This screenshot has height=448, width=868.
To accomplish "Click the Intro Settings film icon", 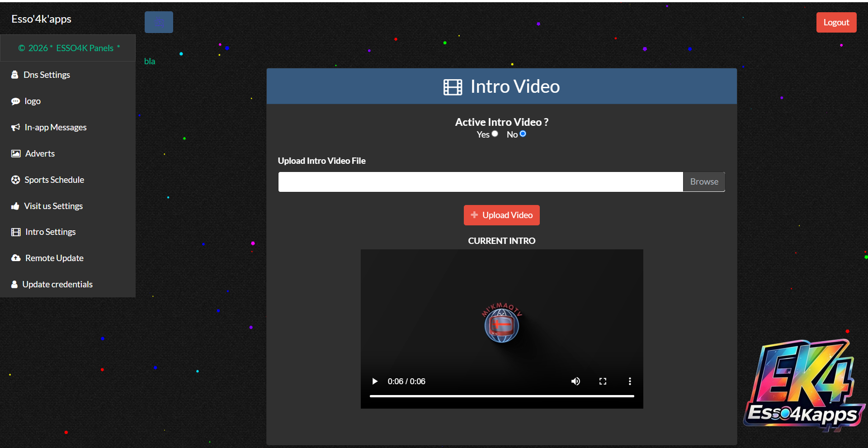I will 16,232.
